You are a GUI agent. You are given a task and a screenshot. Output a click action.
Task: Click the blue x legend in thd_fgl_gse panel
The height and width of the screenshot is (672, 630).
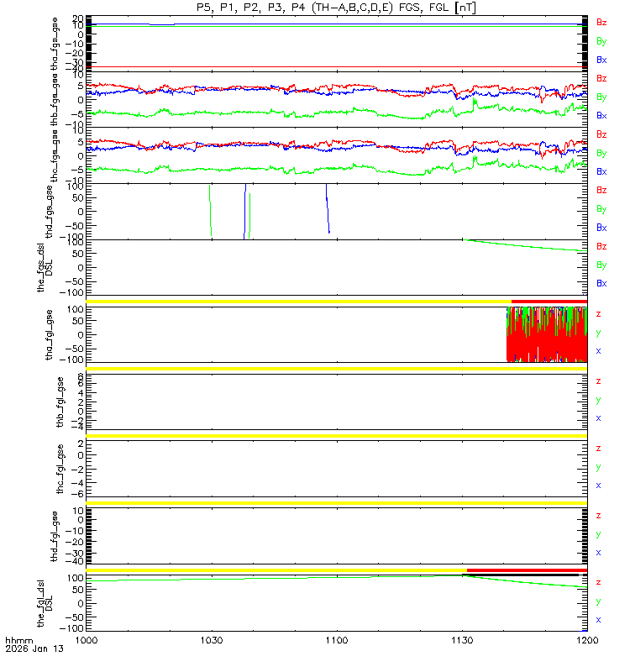pos(598,553)
